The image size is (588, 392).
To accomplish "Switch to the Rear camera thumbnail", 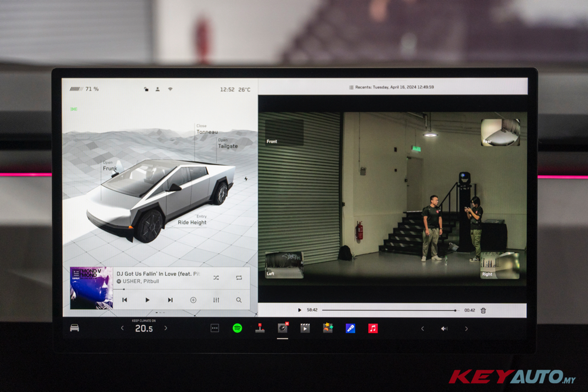I will 500,132.
